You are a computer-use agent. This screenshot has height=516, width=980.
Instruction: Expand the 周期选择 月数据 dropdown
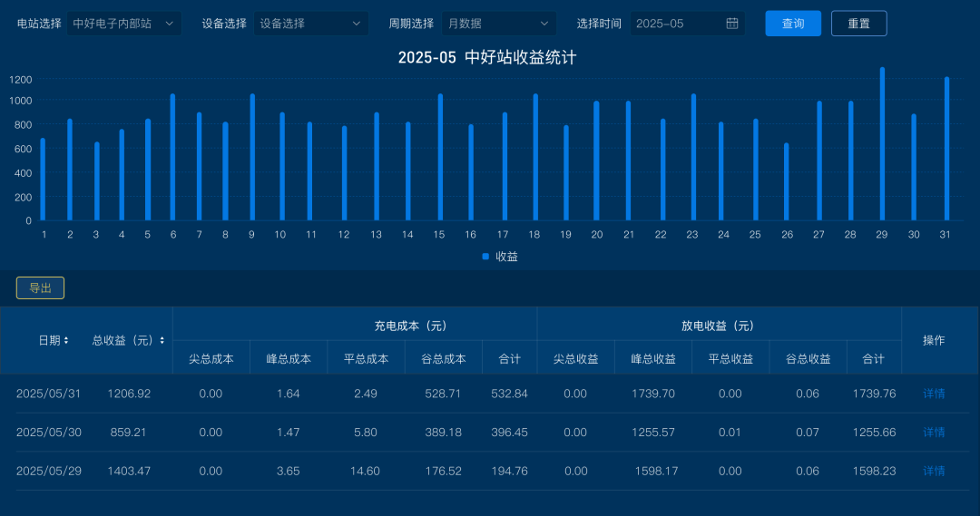499,24
